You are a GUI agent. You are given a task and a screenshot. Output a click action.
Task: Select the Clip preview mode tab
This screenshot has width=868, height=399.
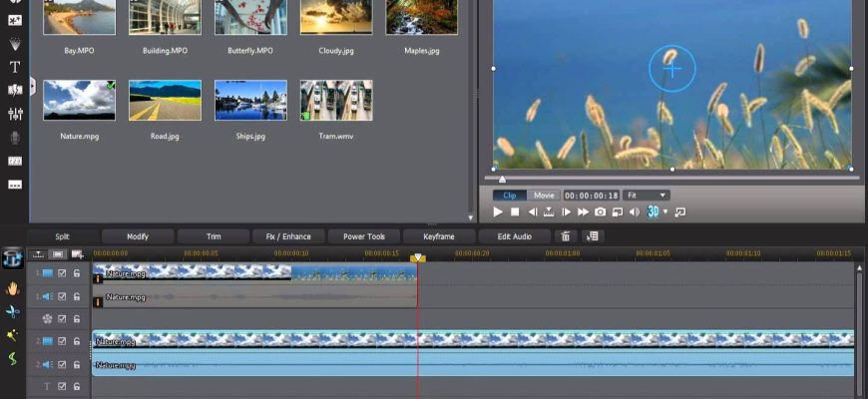(x=510, y=196)
